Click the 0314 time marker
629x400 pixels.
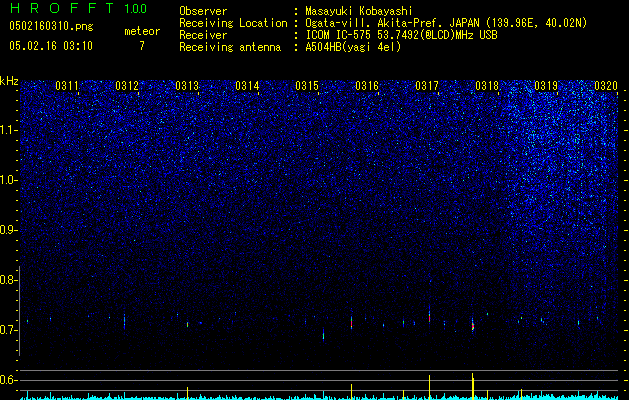click(247, 86)
